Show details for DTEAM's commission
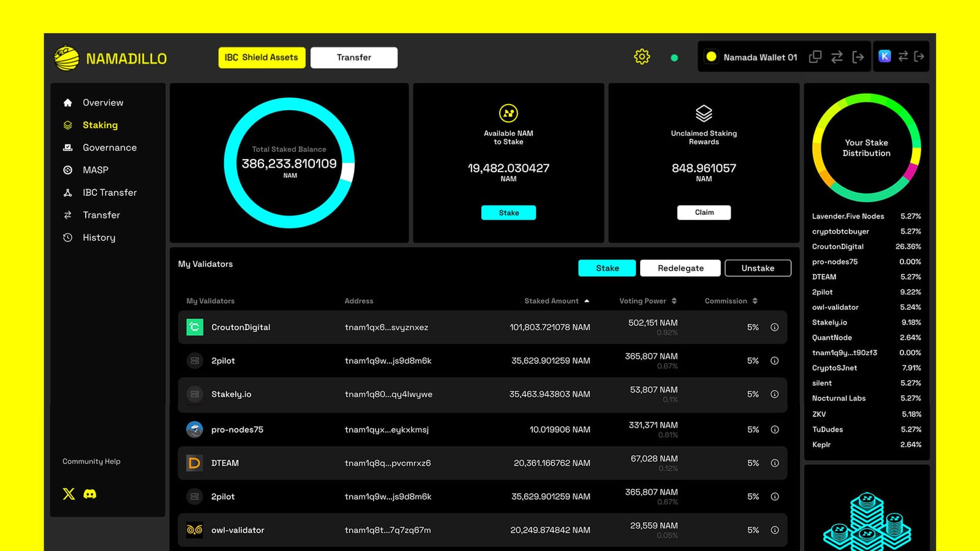This screenshot has width=980, height=551. pos(775,463)
